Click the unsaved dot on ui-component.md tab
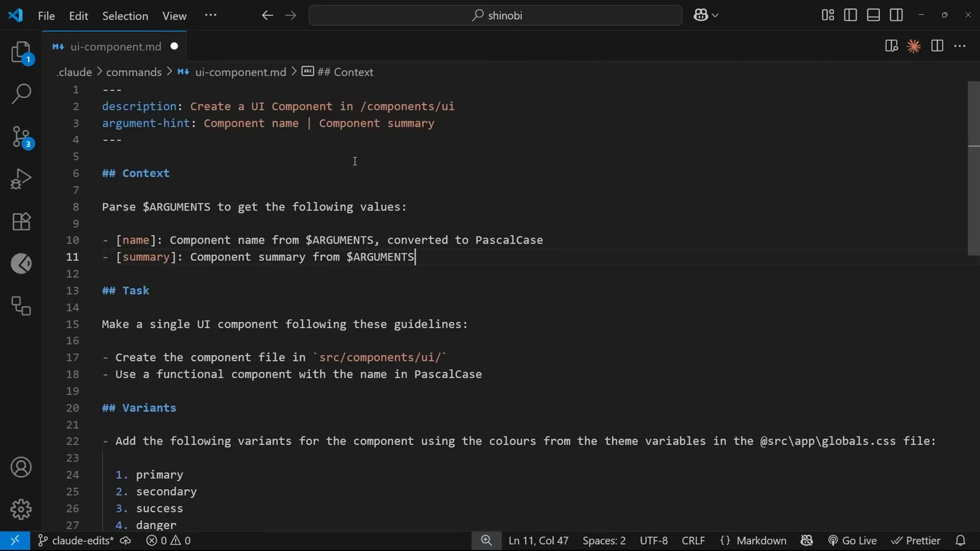The height and width of the screenshot is (551, 980). (x=175, y=47)
